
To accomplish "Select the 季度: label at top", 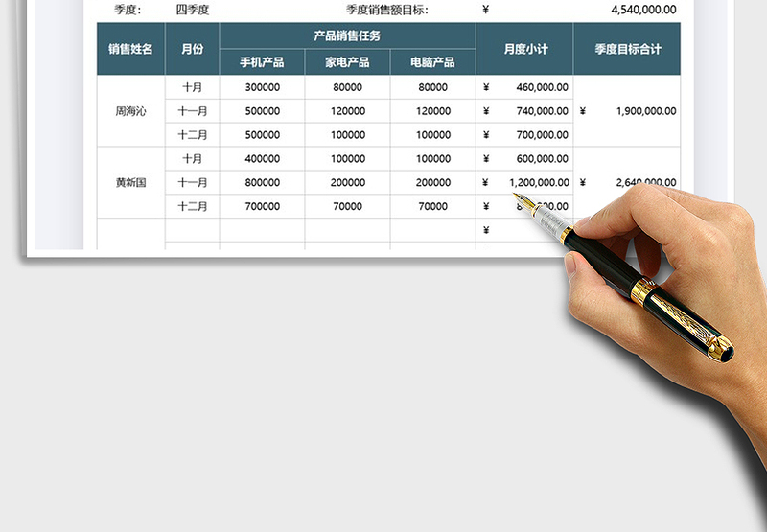I will (x=128, y=10).
